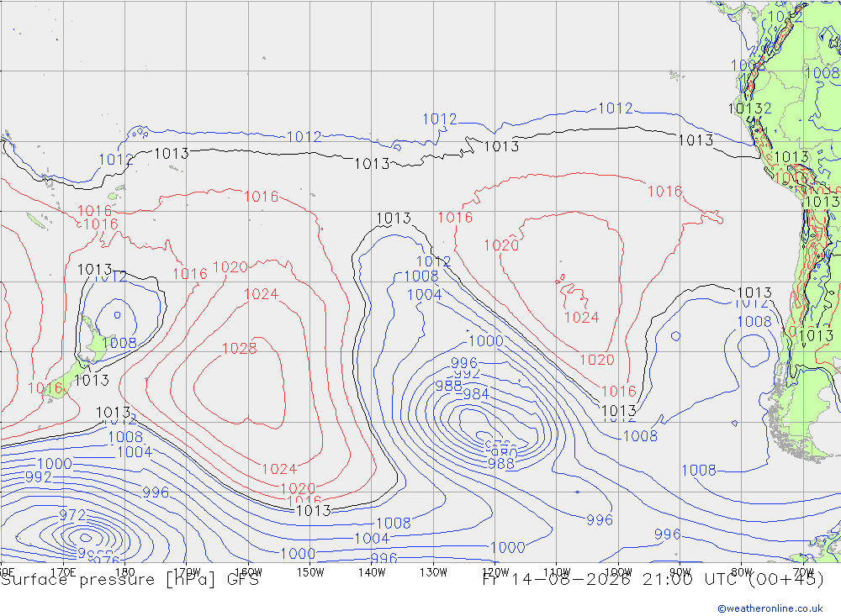Click the 972 low pressure label

[x=71, y=515]
